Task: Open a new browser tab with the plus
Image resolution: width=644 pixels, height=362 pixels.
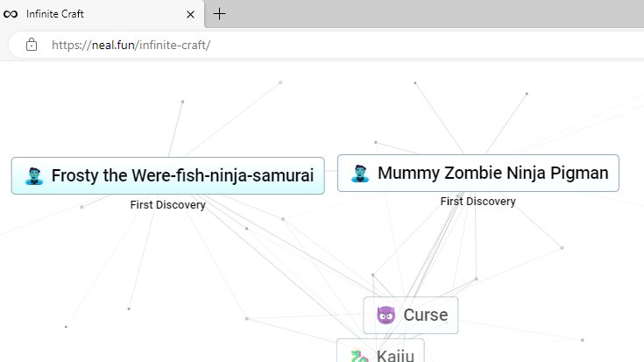Action: pyautogui.click(x=219, y=14)
